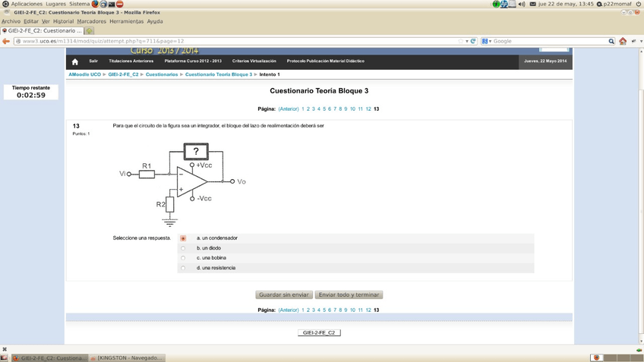Image resolution: width=644 pixels, height=362 pixels.
Task: Select answer a. un condensador
Action: click(x=183, y=238)
